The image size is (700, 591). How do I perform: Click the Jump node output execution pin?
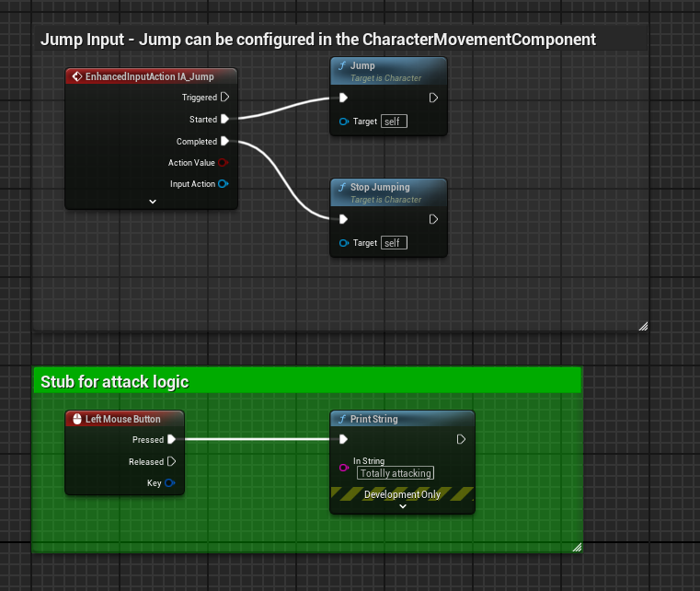(x=433, y=98)
